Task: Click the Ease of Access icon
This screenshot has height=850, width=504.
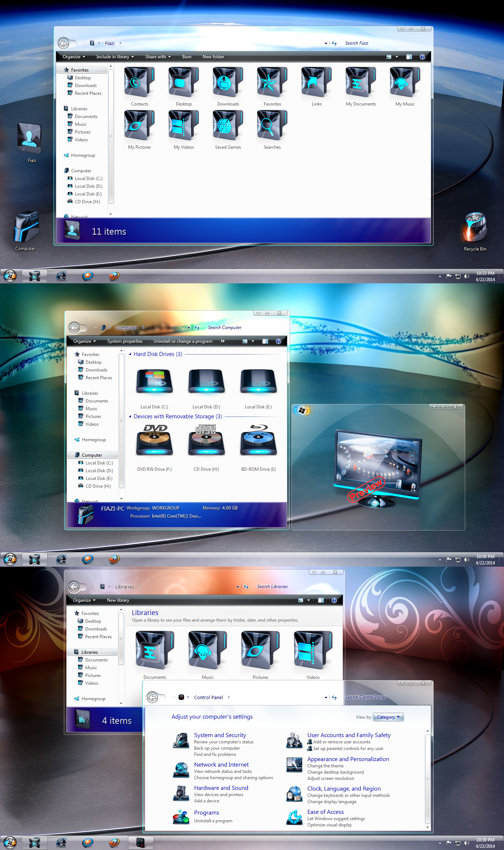Action: (x=294, y=817)
